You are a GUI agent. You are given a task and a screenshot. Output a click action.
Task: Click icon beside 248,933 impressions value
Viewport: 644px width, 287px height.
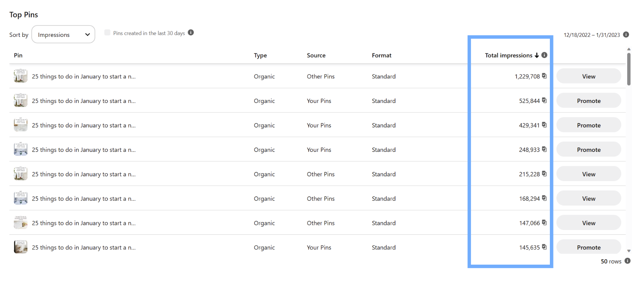[544, 149]
